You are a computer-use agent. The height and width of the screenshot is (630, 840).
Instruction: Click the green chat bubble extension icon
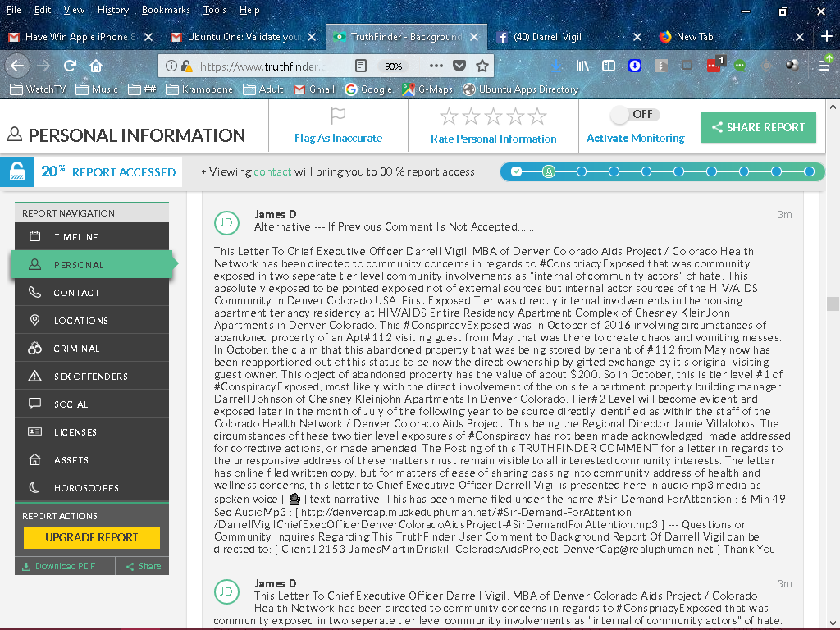coord(740,66)
